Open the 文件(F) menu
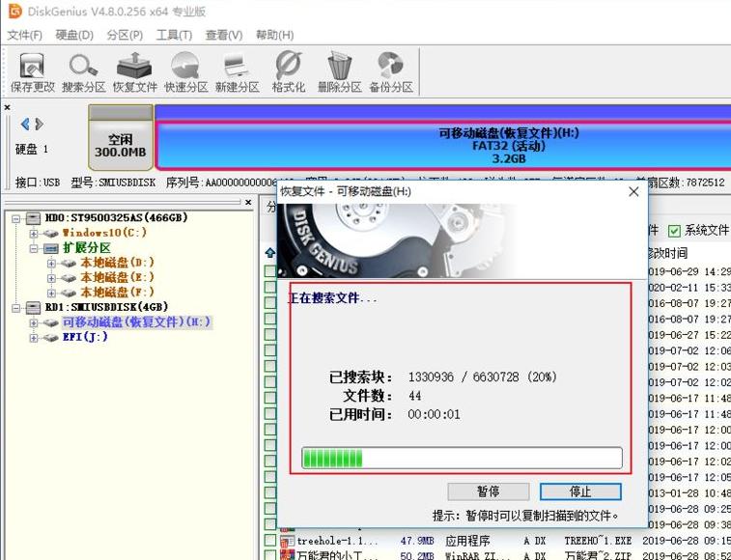Viewport: 731px width, 560px height. point(25,35)
